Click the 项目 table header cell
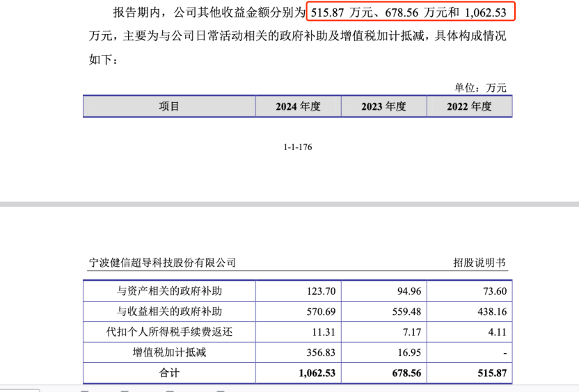 click(169, 106)
